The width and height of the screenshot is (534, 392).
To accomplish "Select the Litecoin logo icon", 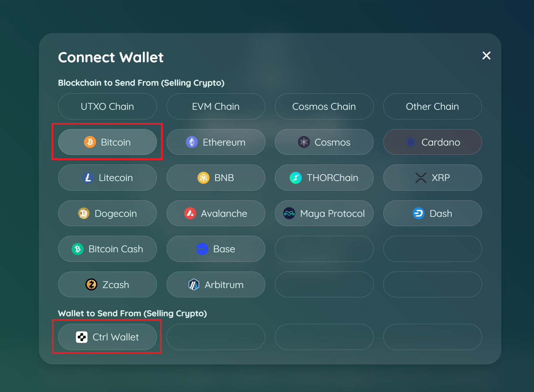I will pos(88,178).
